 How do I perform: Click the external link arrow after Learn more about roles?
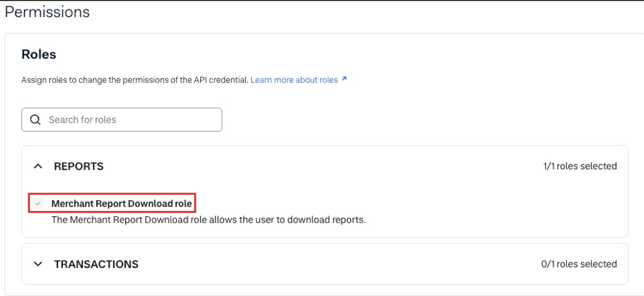(x=344, y=79)
